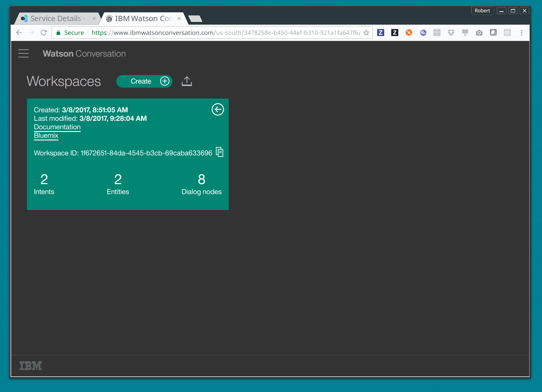Click the Workspace ID text
Image resolution: width=542 pixels, height=392 pixels.
point(123,153)
